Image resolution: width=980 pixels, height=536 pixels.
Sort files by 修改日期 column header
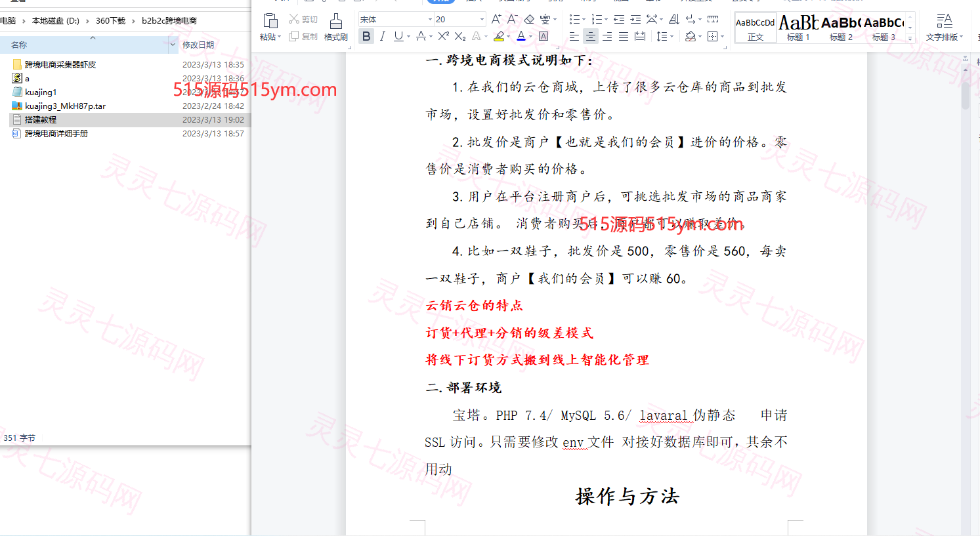[198, 45]
